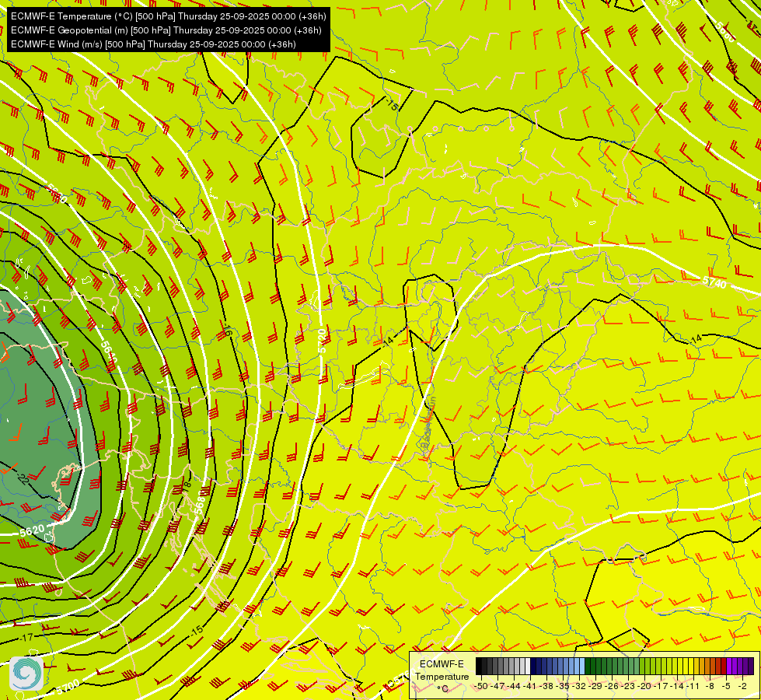Click the -26 tick label in legend
Viewport: 761px width, 700px height.
pyautogui.click(x=612, y=687)
